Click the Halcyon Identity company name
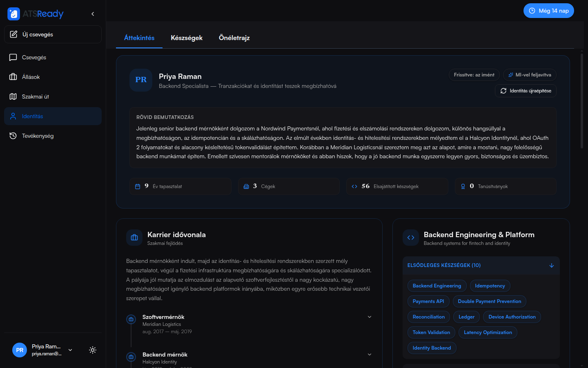 click(160, 362)
